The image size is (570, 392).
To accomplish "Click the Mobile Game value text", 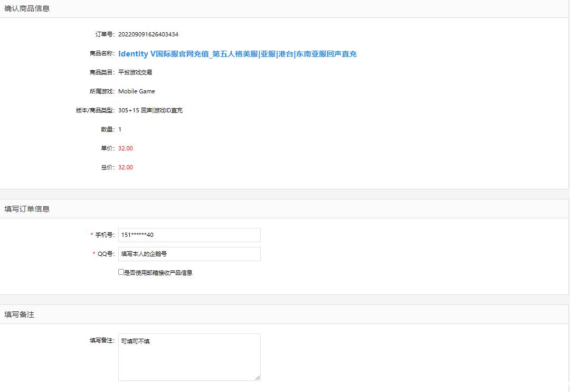I will [x=136, y=91].
